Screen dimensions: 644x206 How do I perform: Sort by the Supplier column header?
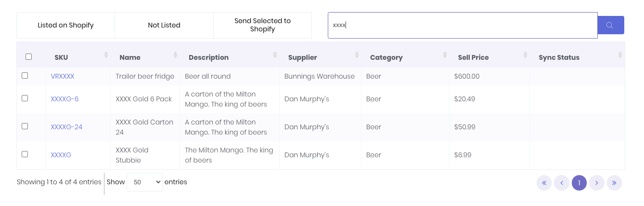[x=302, y=57]
